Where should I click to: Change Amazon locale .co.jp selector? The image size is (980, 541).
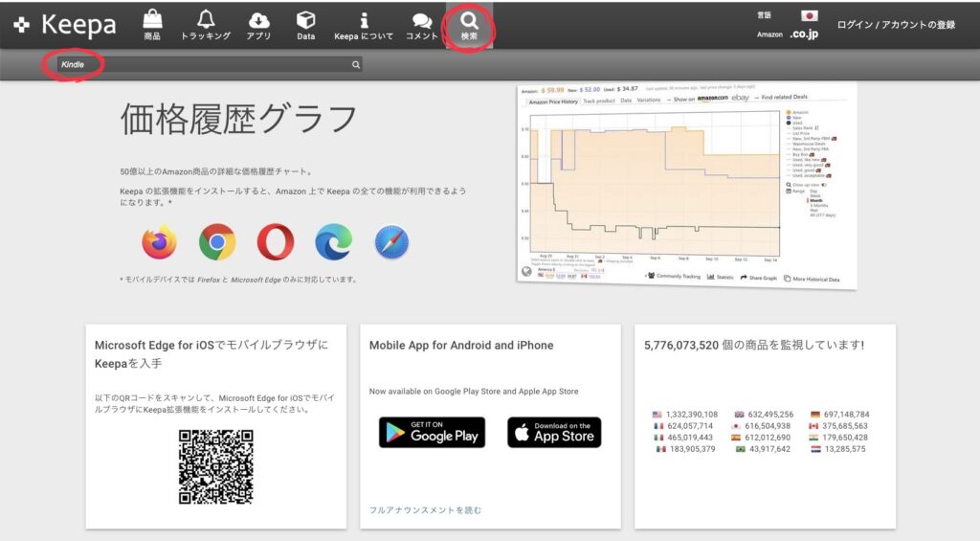(804, 34)
